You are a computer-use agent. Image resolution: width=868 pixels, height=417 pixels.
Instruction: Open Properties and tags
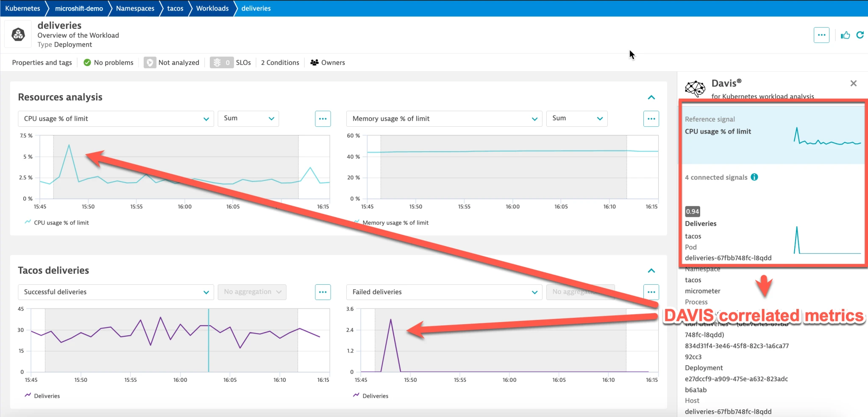coord(42,63)
